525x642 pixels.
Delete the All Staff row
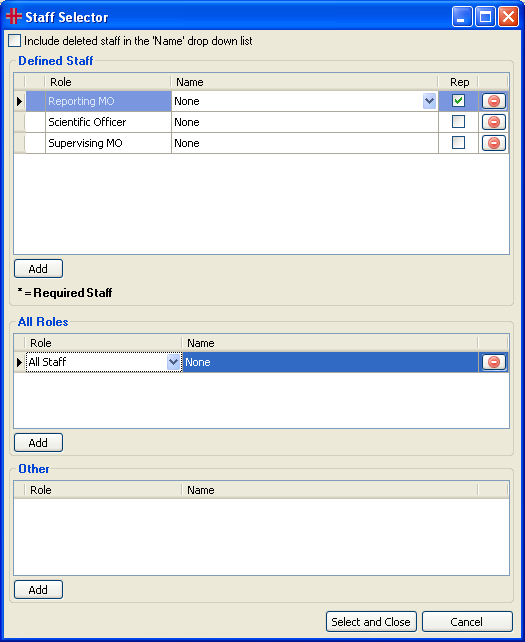pos(493,362)
